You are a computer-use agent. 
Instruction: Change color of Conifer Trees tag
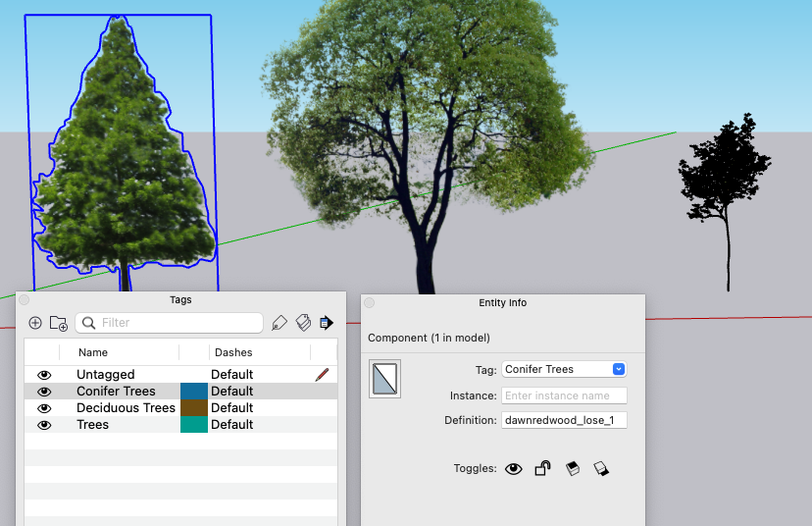(x=193, y=392)
